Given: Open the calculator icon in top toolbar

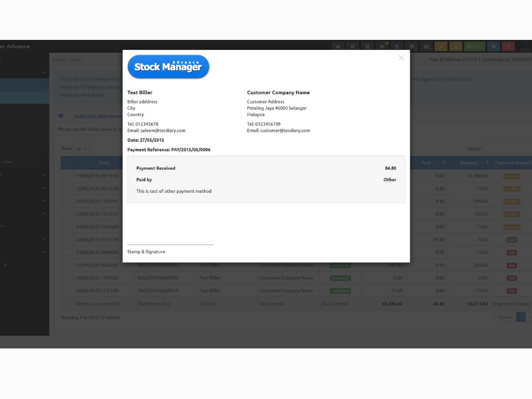Looking at the screenshot, I should pos(367,46).
